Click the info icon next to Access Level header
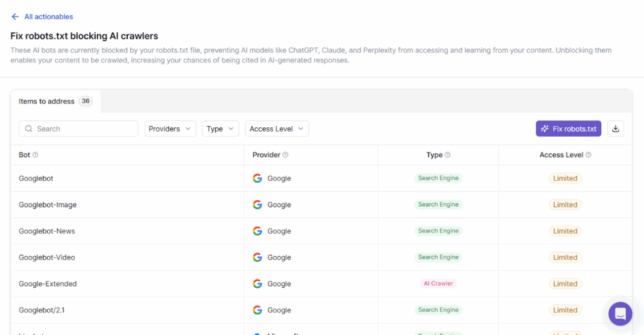 point(588,155)
